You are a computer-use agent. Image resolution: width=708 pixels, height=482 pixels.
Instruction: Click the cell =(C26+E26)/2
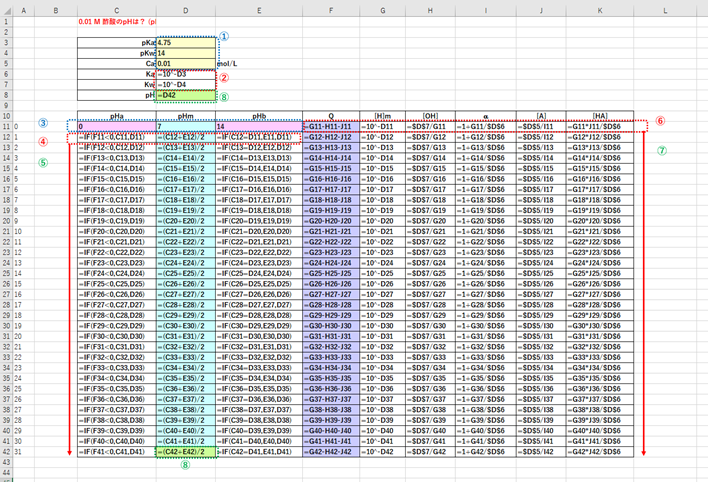(x=186, y=284)
